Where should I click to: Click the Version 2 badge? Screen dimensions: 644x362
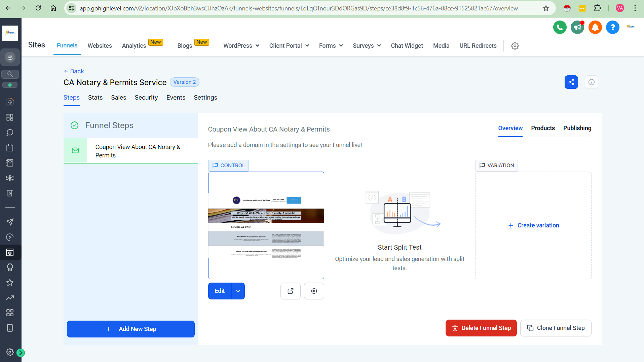tap(185, 82)
